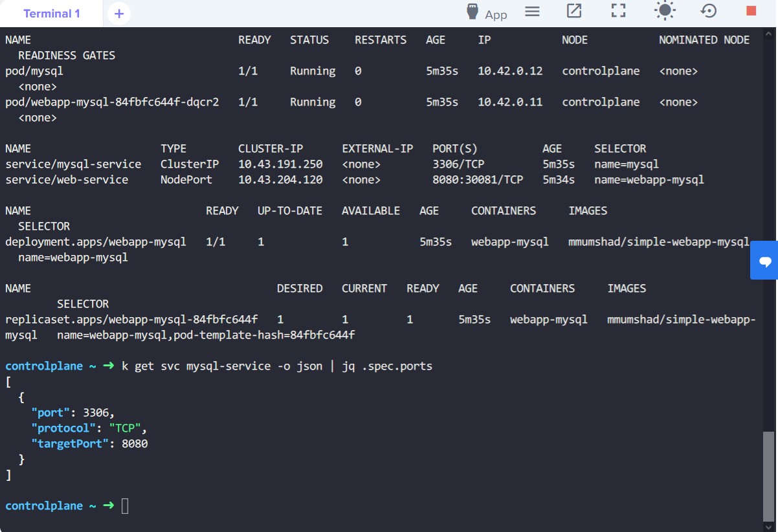This screenshot has height=532, width=778.
Task: Select pod/webapp-mysql-84fbfc644f-dqcr2 text
Action: tap(112, 102)
